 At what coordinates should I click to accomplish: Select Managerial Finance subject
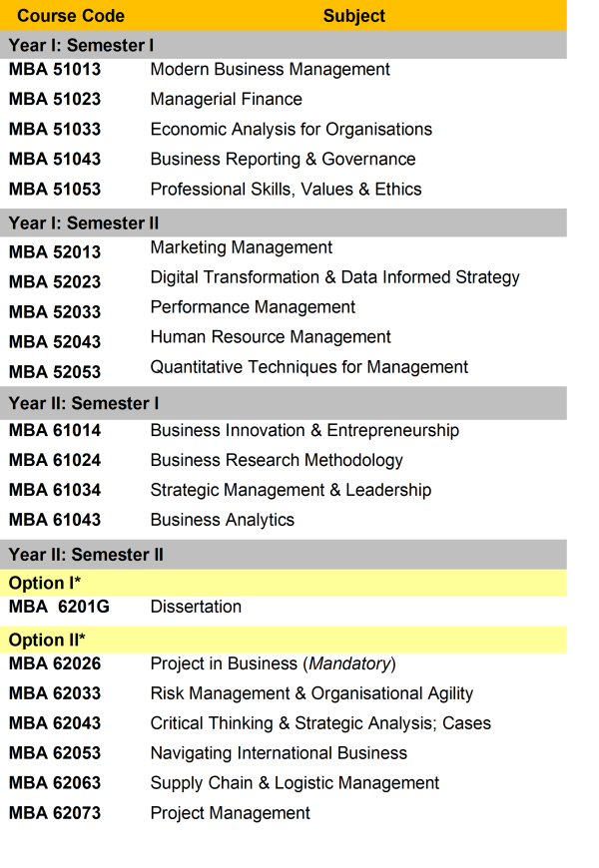pyautogui.click(x=226, y=99)
